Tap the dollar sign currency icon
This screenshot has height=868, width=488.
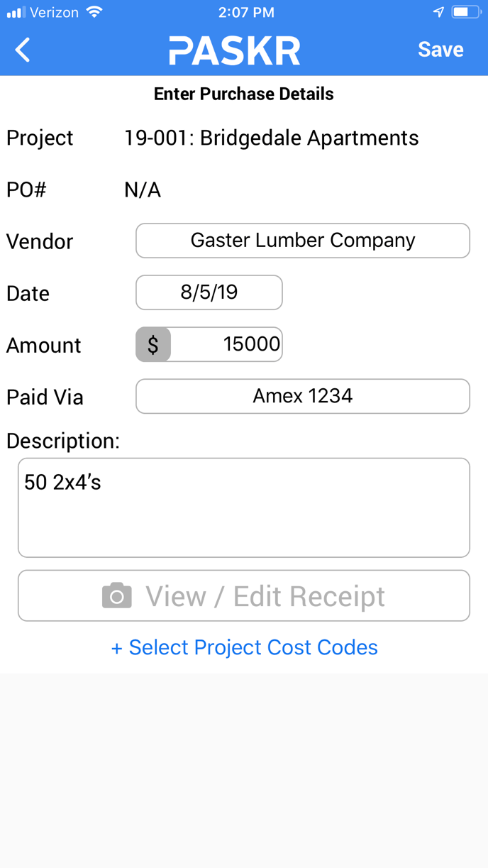(x=153, y=345)
